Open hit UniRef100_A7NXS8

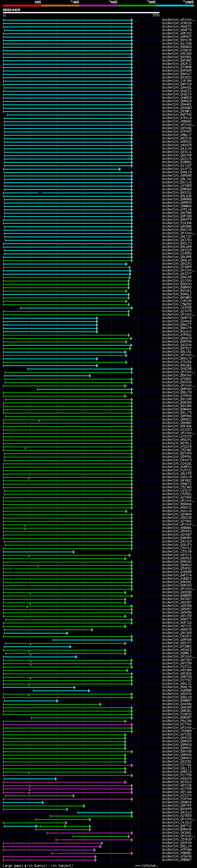coord(177,23)
